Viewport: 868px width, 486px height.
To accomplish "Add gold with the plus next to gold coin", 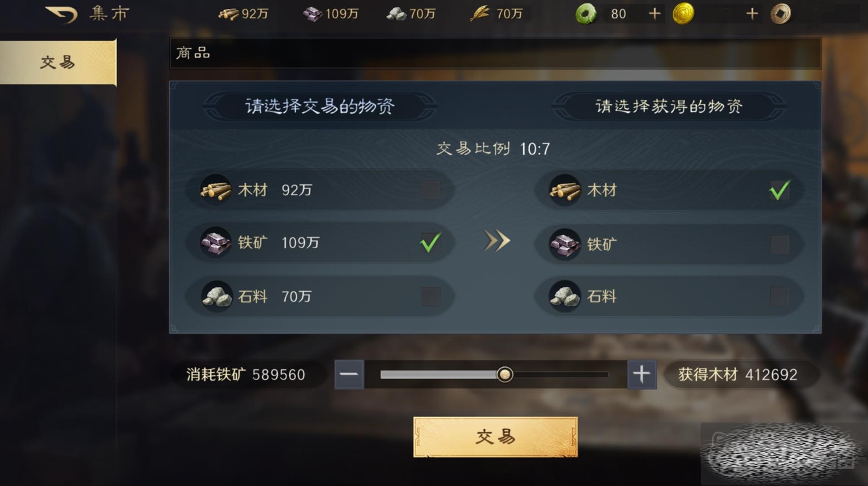I will [752, 14].
